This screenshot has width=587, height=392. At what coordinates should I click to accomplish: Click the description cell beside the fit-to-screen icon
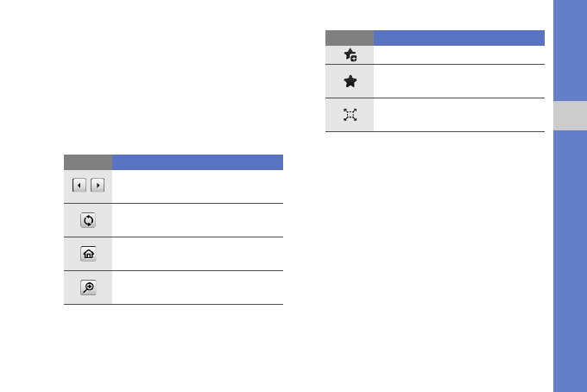[459, 114]
